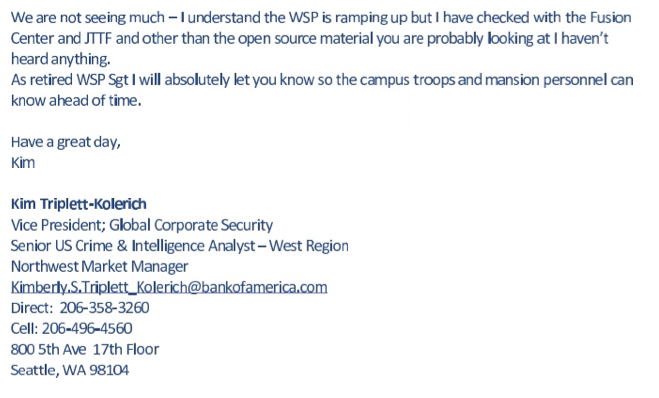This screenshot has width=659, height=398.
Task: Click the word 'JTTF' in the second line
Action: (x=98, y=39)
